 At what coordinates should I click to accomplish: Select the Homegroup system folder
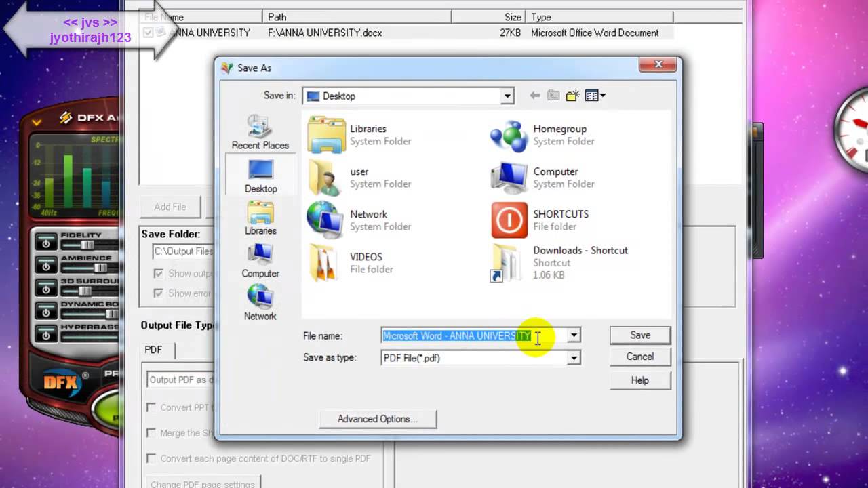tap(542, 134)
